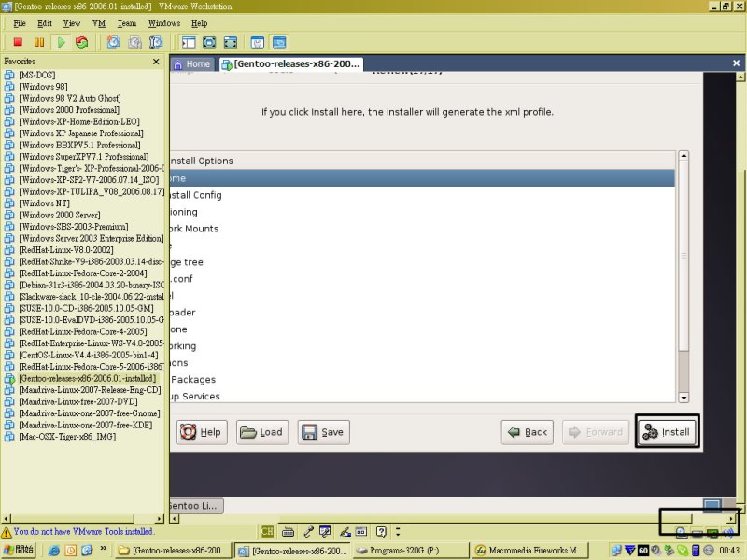Click the VM icon beside [MS-DOS]
747x560 pixels.
coord(9,75)
